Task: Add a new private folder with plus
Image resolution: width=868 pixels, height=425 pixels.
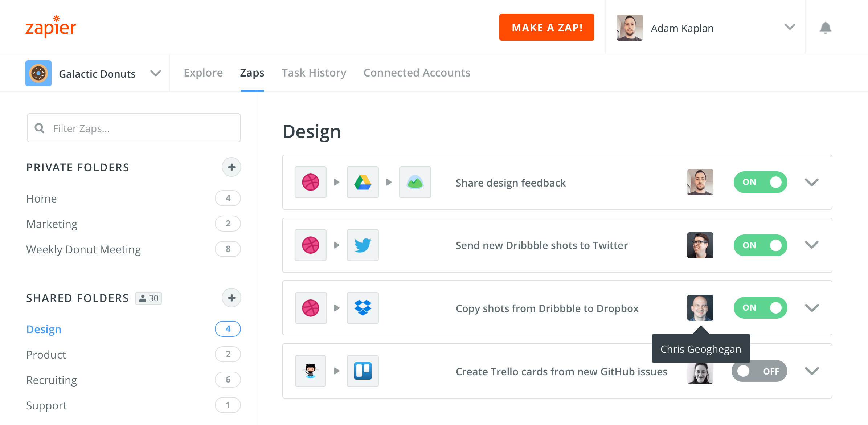Action: [232, 167]
